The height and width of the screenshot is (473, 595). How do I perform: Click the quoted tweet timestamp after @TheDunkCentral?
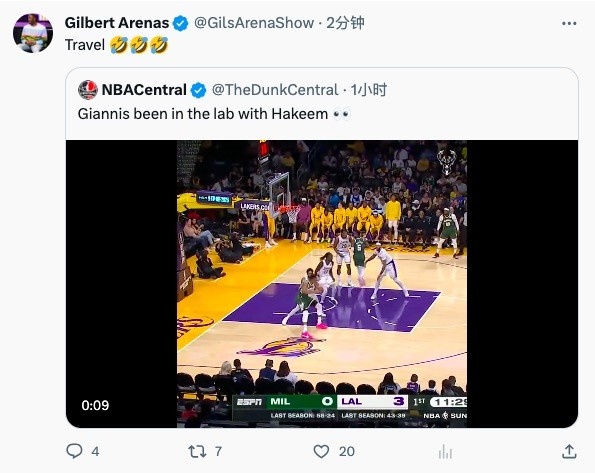[x=369, y=90]
